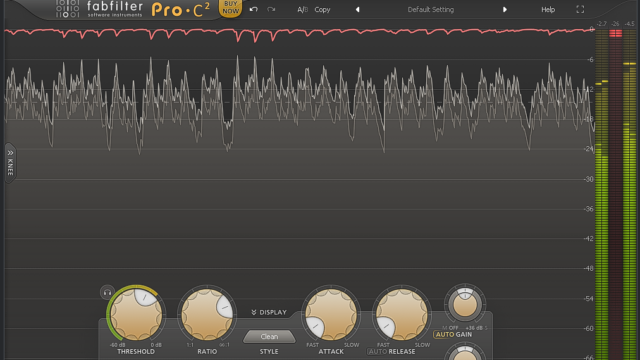Viewport: 640px width, 360px height.
Task: Click the Threshold knob
Action: click(x=136, y=315)
